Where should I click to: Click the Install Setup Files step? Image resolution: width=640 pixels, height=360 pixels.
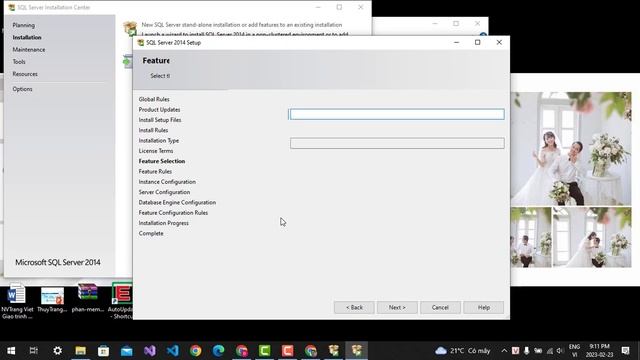click(x=160, y=120)
